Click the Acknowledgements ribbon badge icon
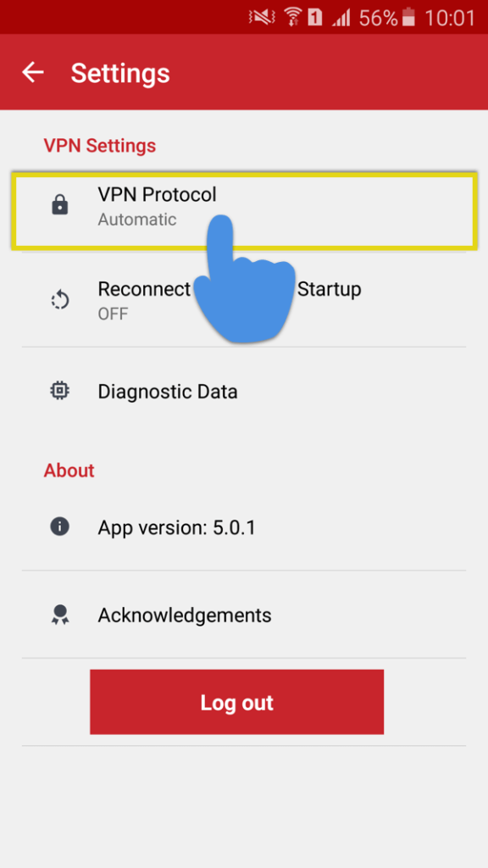Image resolution: width=488 pixels, height=868 pixels. (x=60, y=615)
